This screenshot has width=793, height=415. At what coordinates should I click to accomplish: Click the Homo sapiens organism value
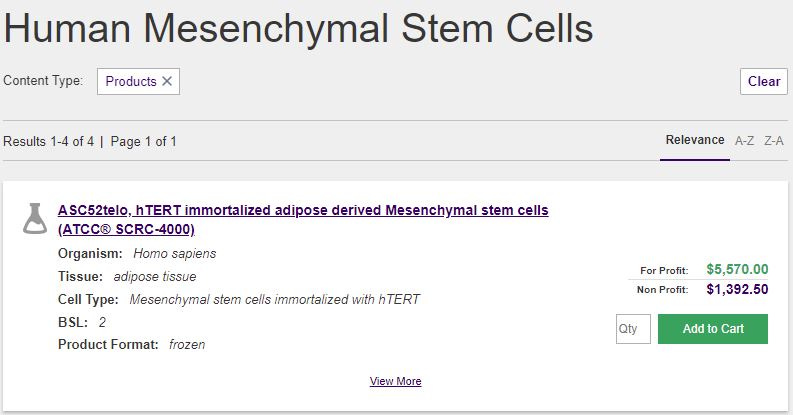point(174,253)
